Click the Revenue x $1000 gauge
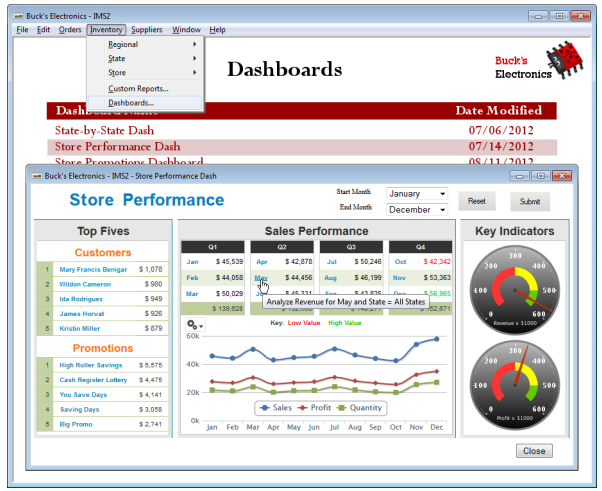602x491 pixels. click(x=514, y=290)
